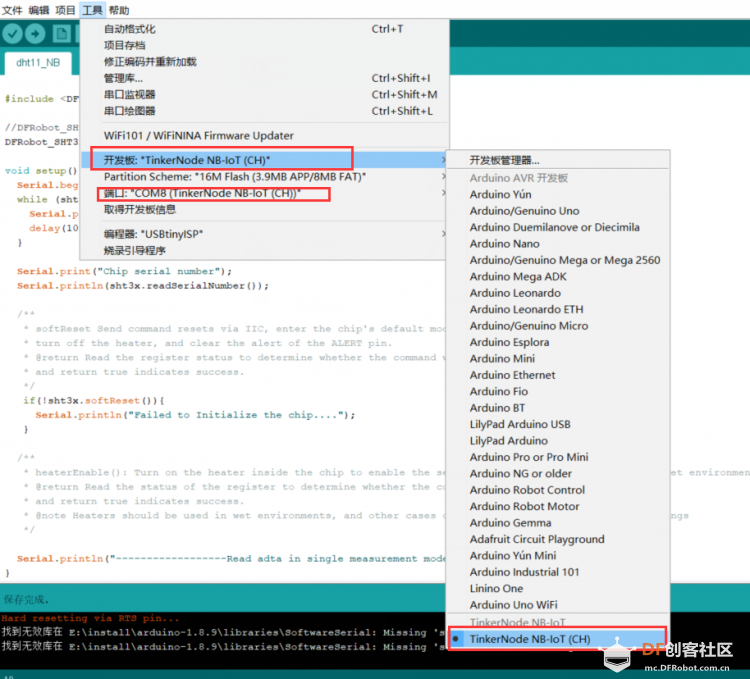This screenshot has width=750, height=679.
Task: Click the 工具 menu header
Action: (x=92, y=10)
